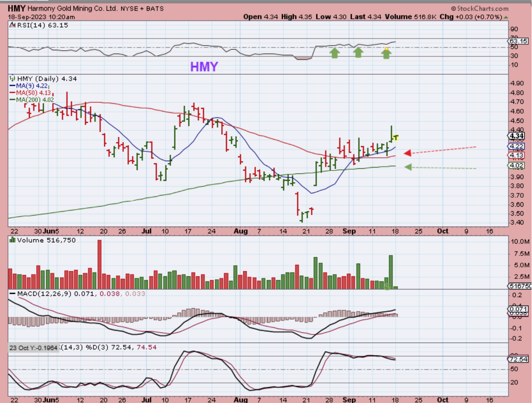
Task: Click the 0.071 tag on MACD axis
Action: tap(518, 309)
